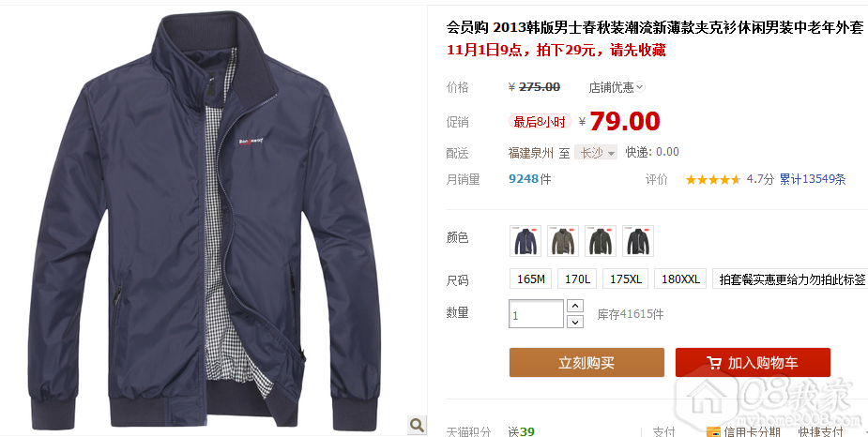Select the black jacket color thumbnail
The width and height of the screenshot is (868, 437).
coord(638,241)
